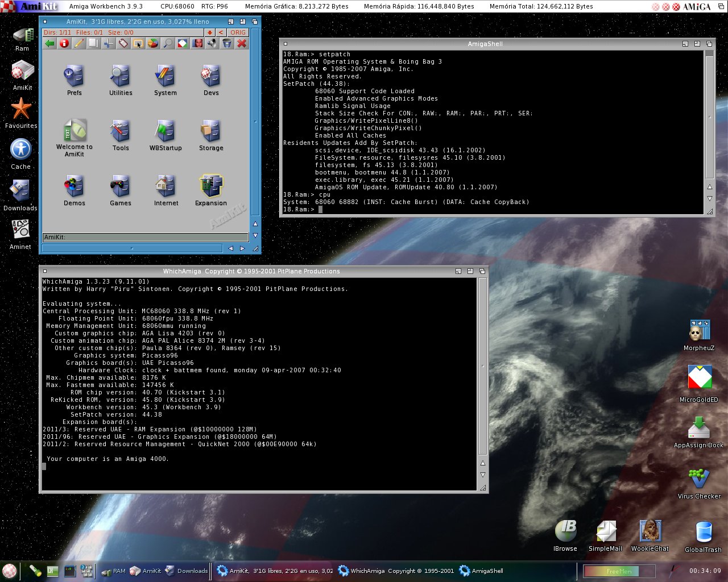Viewport: 728px width, 582px height.
Task: Select the Downloads desktop icon
Action: coord(20,195)
